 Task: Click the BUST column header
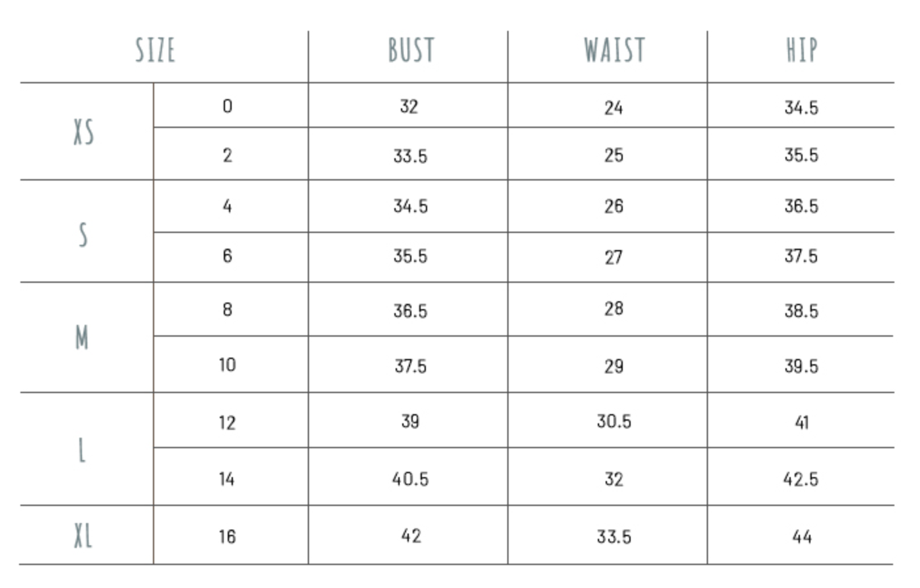pyautogui.click(x=411, y=51)
